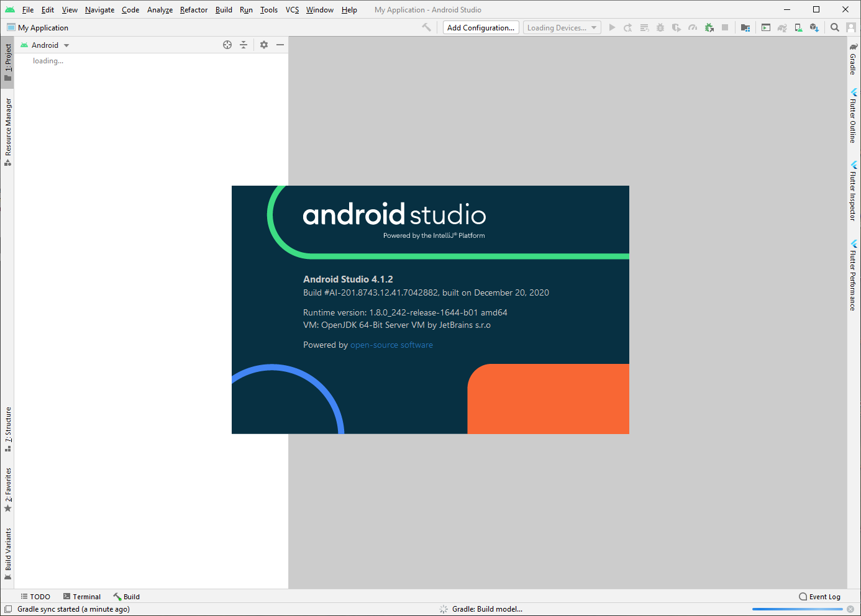
Task: Open the Run menu
Action: click(x=246, y=9)
